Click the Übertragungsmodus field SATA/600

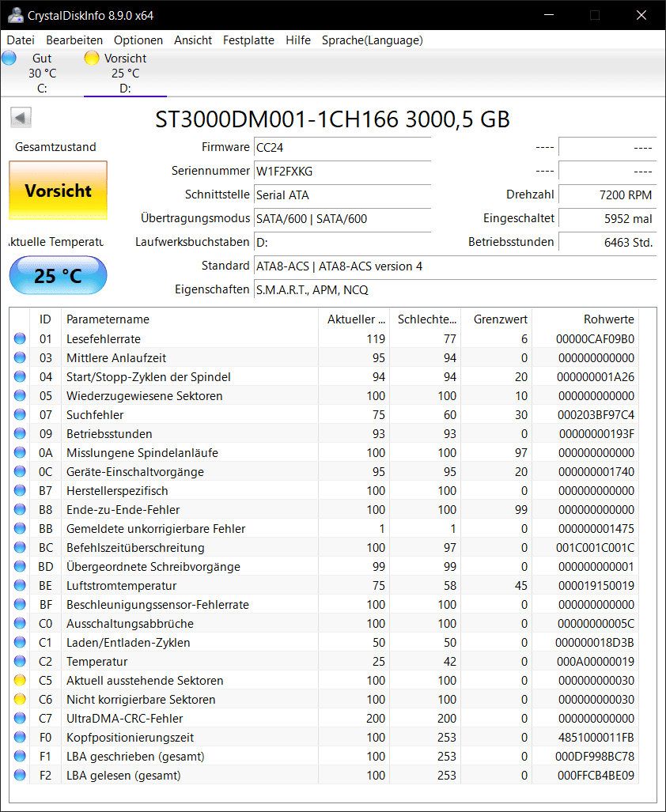tap(342, 219)
